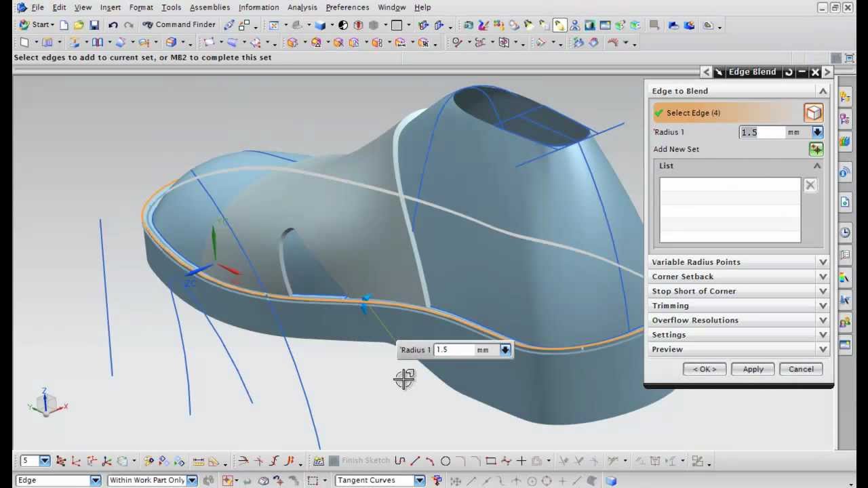Screen dimensions: 868x488
Task: Click the half-black circle display icon
Action: [x=343, y=25]
